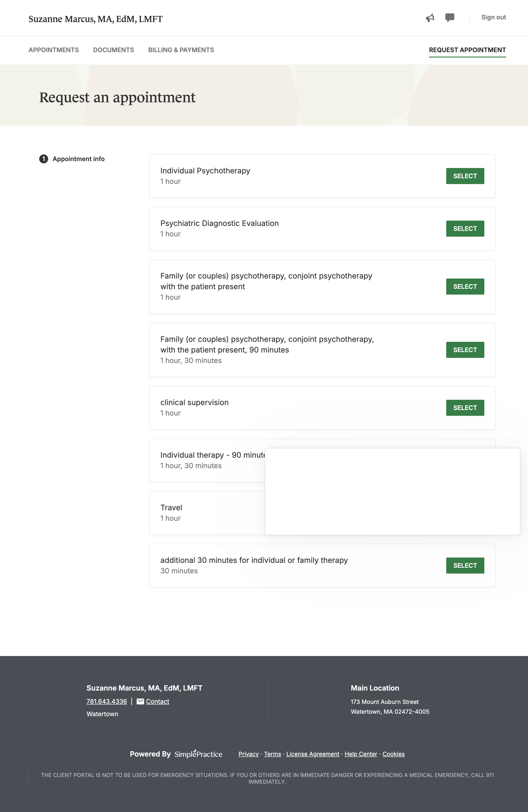This screenshot has height=812, width=528.
Task: Click the step 1 Appointment info badge
Action: (44, 159)
